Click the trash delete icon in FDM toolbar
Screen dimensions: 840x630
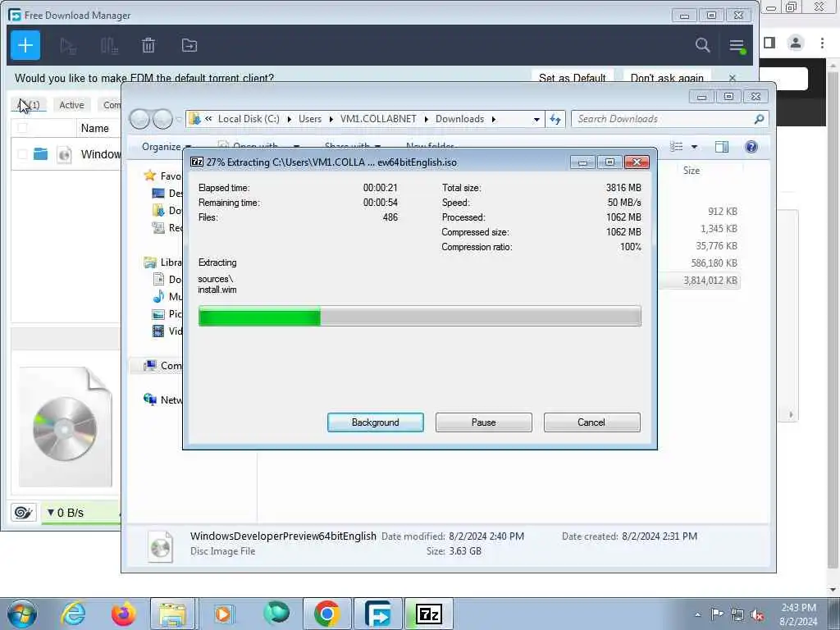coord(148,46)
